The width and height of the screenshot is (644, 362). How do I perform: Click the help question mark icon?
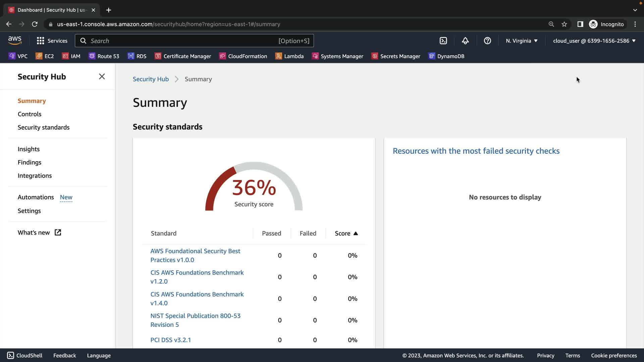tap(487, 41)
